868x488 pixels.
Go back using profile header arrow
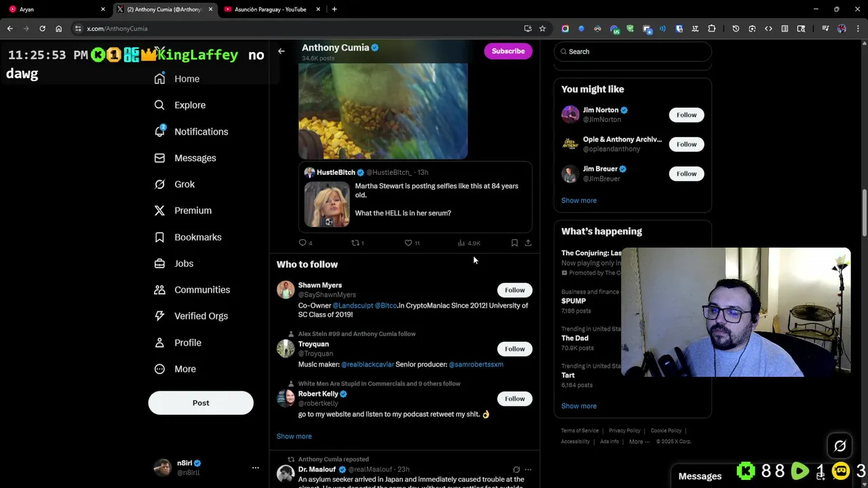click(x=281, y=51)
